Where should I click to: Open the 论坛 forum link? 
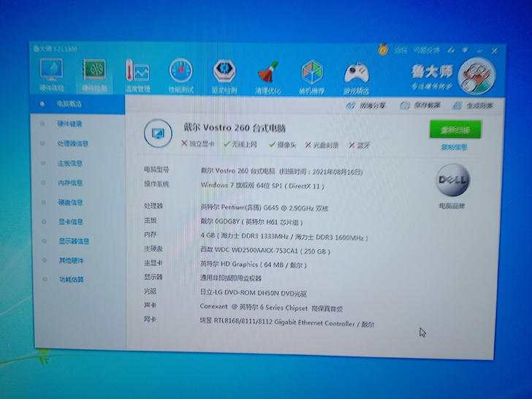click(x=400, y=50)
